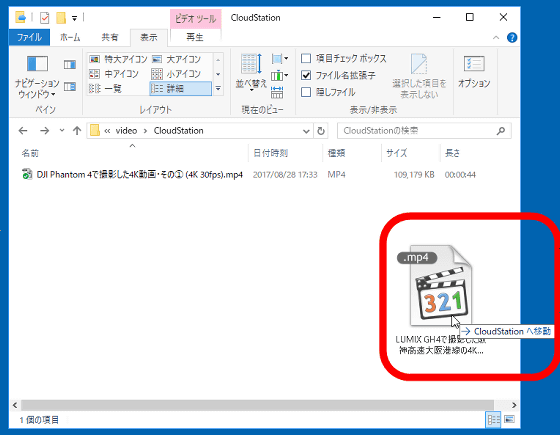The width and height of the screenshot is (560, 435).
Task: Expand the layout gallery more arrow
Action: (x=218, y=88)
